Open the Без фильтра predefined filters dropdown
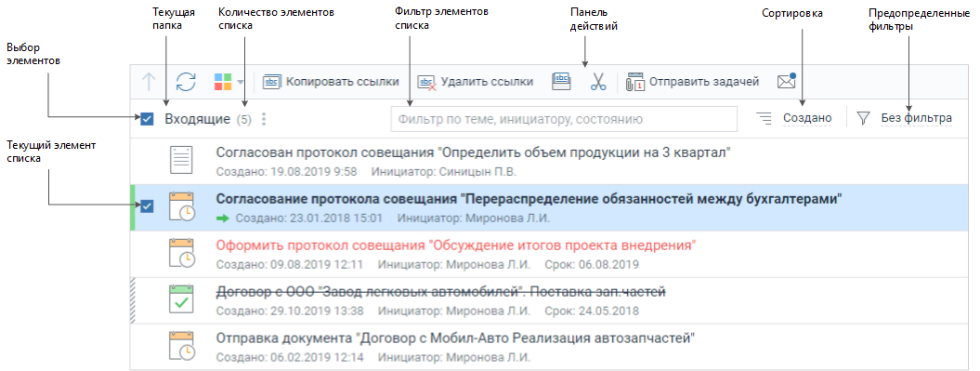Image resolution: width=980 pixels, height=371 pixels. click(x=916, y=117)
